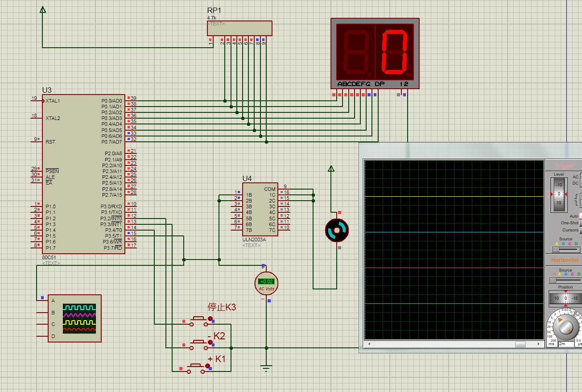
Task: Click the power terminal arrow wired to RP1
Action: tap(42, 9)
